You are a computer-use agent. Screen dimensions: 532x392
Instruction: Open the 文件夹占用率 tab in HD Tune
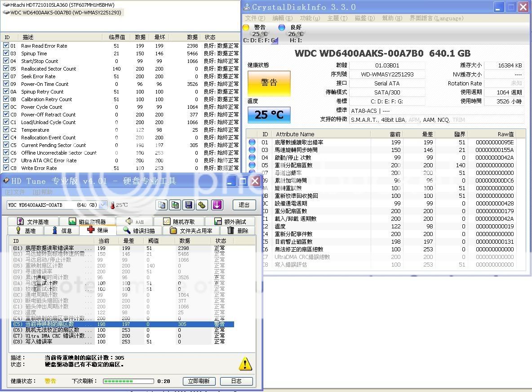pyautogui.click(x=191, y=231)
